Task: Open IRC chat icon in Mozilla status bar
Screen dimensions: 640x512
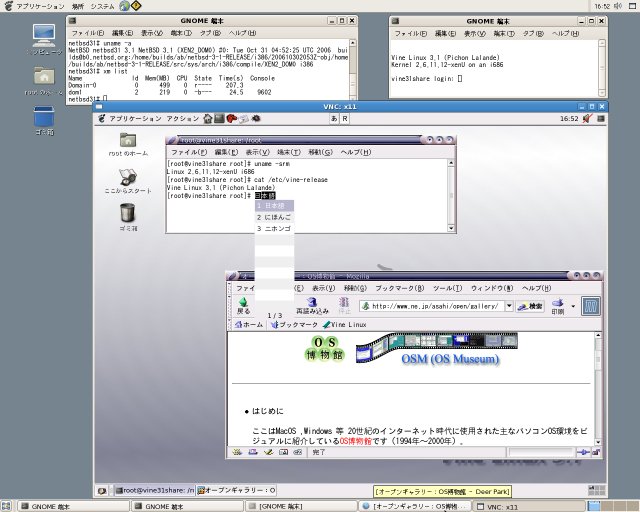Action: point(298,452)
